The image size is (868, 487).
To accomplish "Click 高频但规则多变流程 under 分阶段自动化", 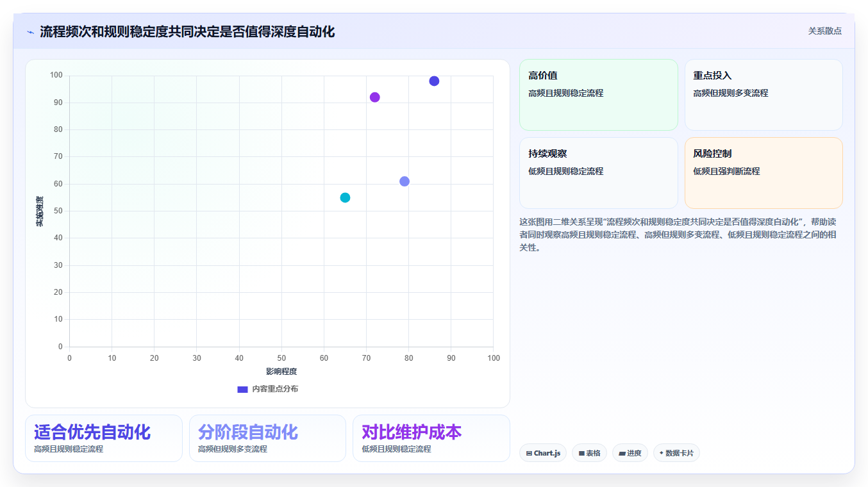I will point(233,449).
